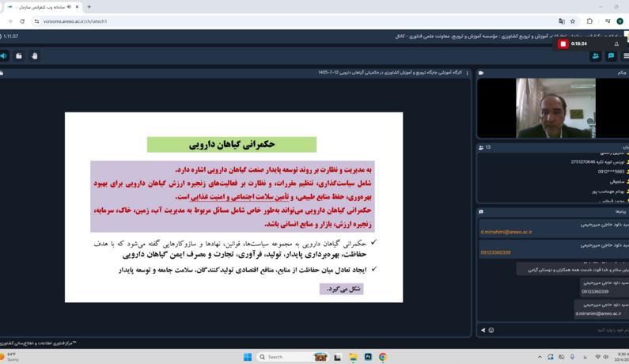629x364 pixels.
Task: Click the webcam panel camera icon
Action: pyautogui.click(x=481, y=73)
